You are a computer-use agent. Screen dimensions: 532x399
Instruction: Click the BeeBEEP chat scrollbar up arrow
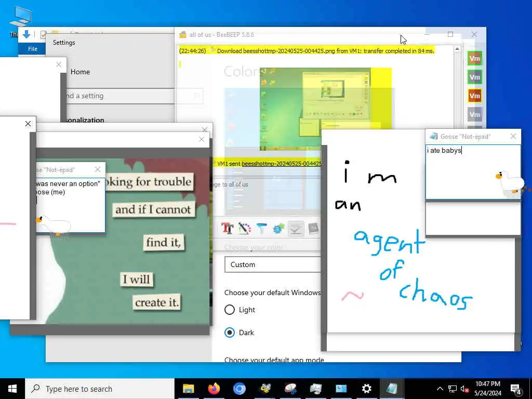tap(457, 49)
